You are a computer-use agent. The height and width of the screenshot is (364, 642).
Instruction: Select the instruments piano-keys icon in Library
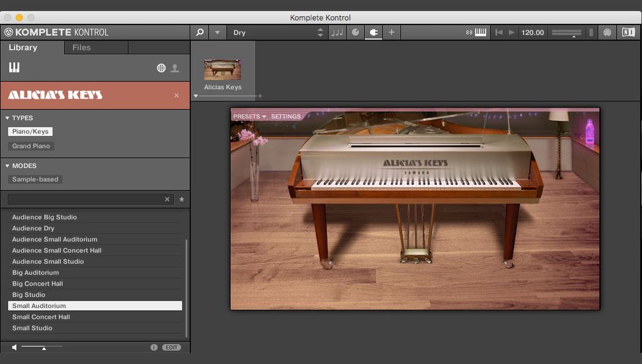tap(14, 68)
